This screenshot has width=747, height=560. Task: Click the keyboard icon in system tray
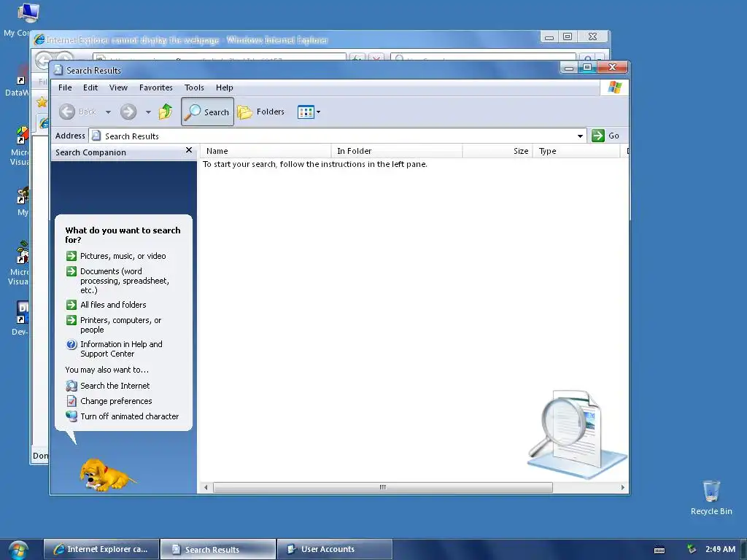[659, 550]
